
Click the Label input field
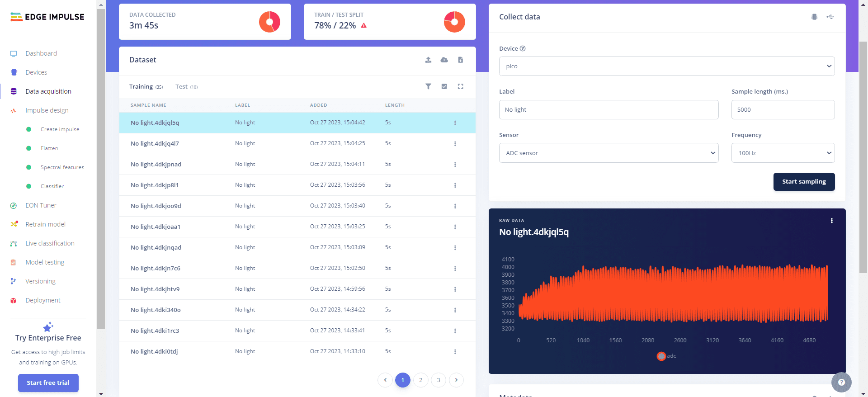[609, 109]
